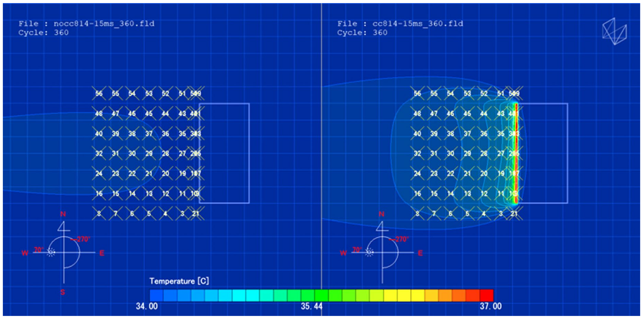Click the Cycle: 360 label in left panel
The width and height of the screenshot is (644, 319).
[43, 32]
